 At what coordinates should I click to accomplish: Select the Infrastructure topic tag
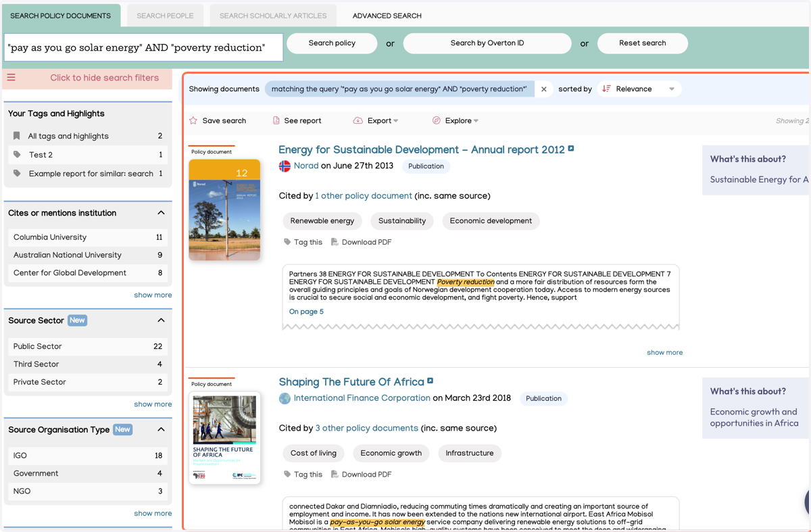470,454
